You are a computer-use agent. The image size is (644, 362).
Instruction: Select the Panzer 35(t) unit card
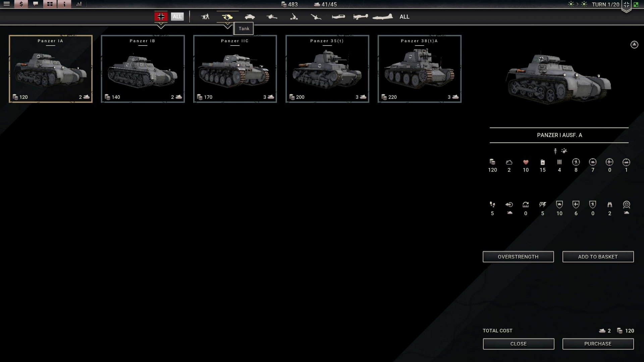coord(327,69)
